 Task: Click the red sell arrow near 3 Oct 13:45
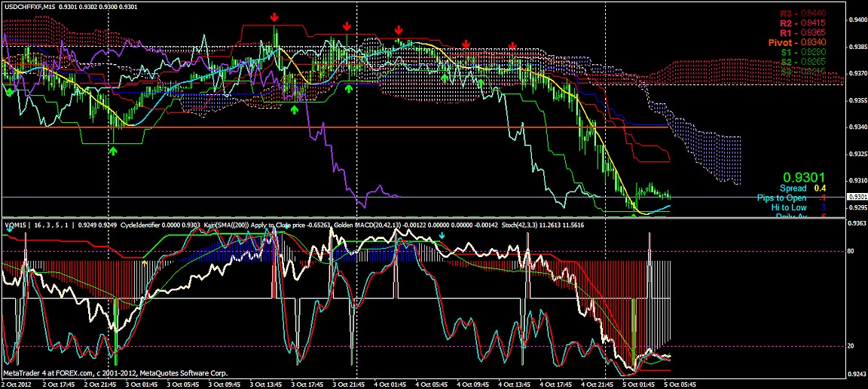click(x=274, y=17)
